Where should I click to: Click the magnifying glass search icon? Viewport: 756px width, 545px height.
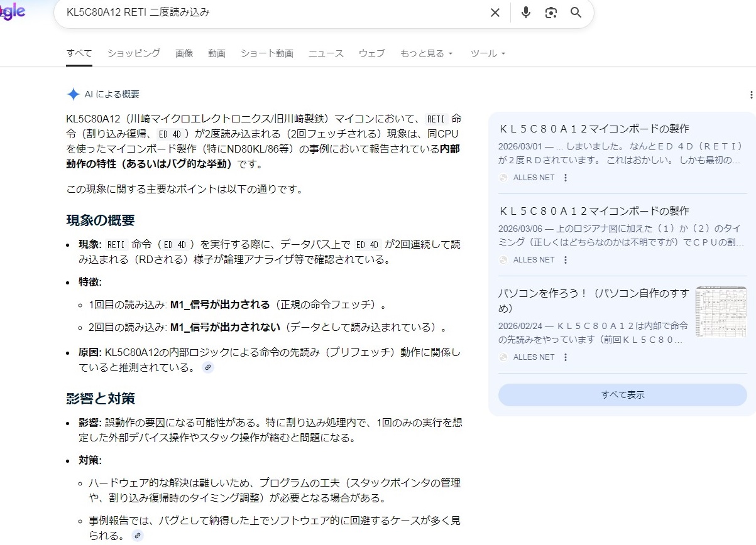[576, 13]
